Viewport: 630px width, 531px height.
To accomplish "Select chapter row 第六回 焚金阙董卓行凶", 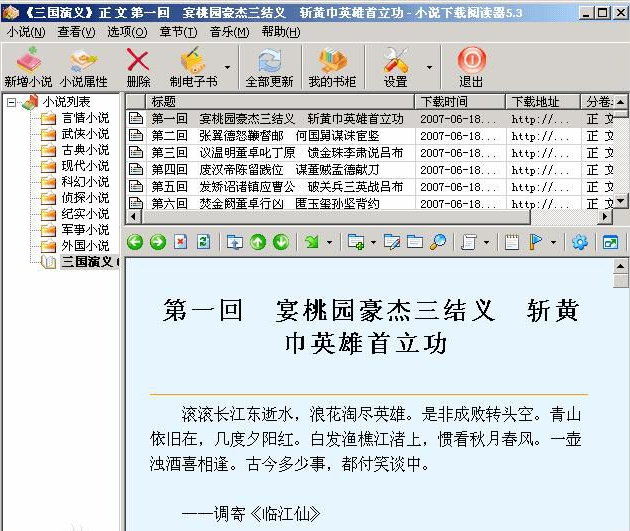I will pos(370,203).
